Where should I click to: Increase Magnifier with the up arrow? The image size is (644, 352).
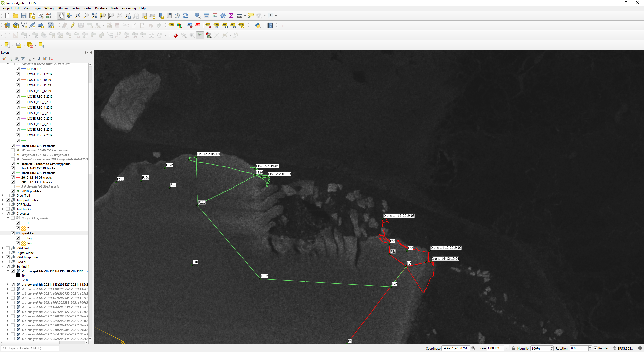coord(552,347)
